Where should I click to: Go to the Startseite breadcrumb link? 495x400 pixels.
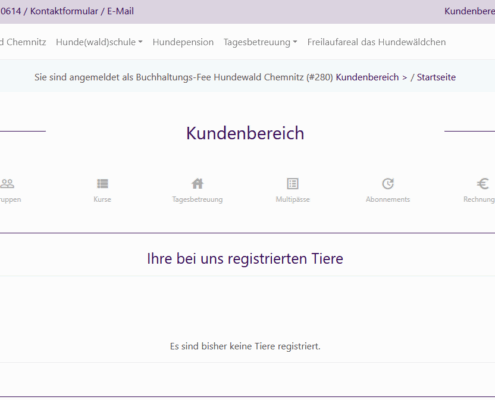point(436,77)
